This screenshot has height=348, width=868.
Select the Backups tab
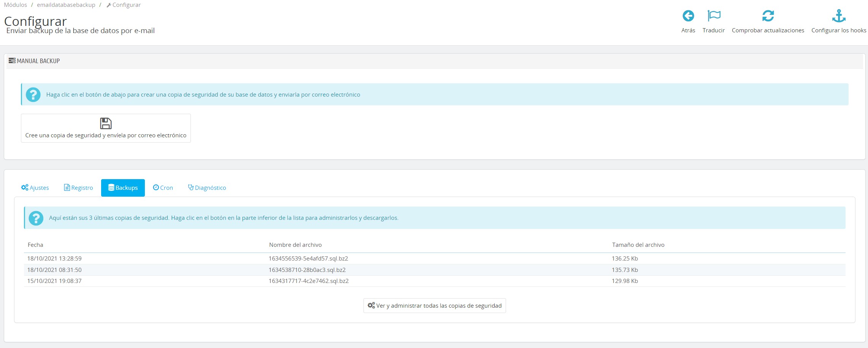[123, 188]
